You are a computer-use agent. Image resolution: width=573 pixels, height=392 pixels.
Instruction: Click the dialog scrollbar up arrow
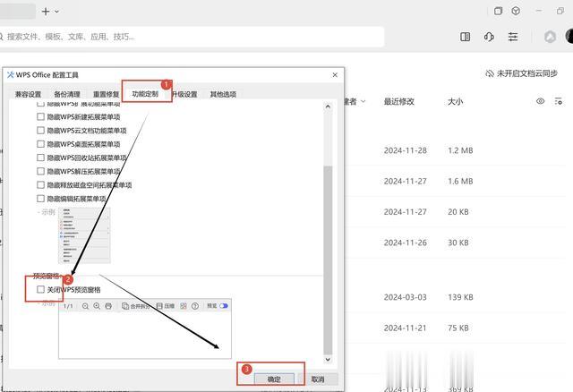coord(328,107)
